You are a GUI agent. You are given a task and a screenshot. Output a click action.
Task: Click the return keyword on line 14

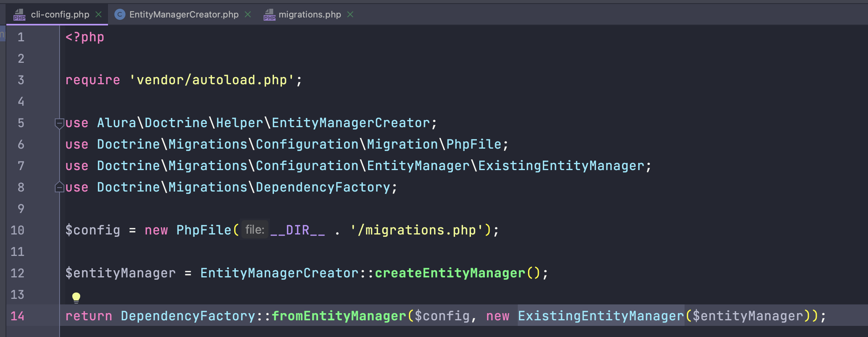(89, 316)
